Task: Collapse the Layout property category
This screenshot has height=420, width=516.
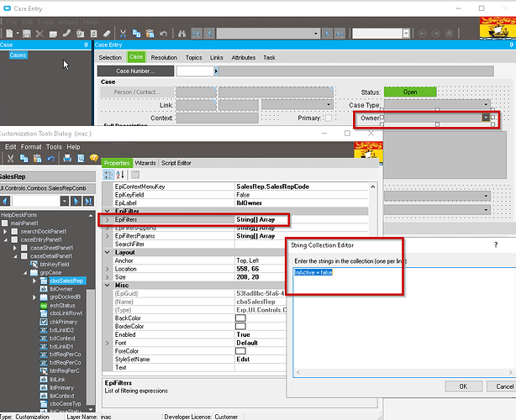Action: (x=108, y=252)
